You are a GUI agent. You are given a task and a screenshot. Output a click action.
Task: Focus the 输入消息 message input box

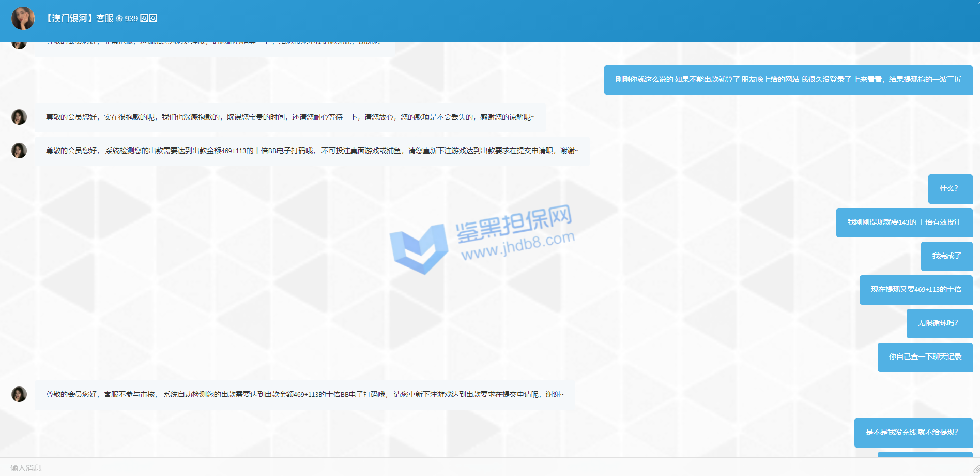[x=465, y=468]
